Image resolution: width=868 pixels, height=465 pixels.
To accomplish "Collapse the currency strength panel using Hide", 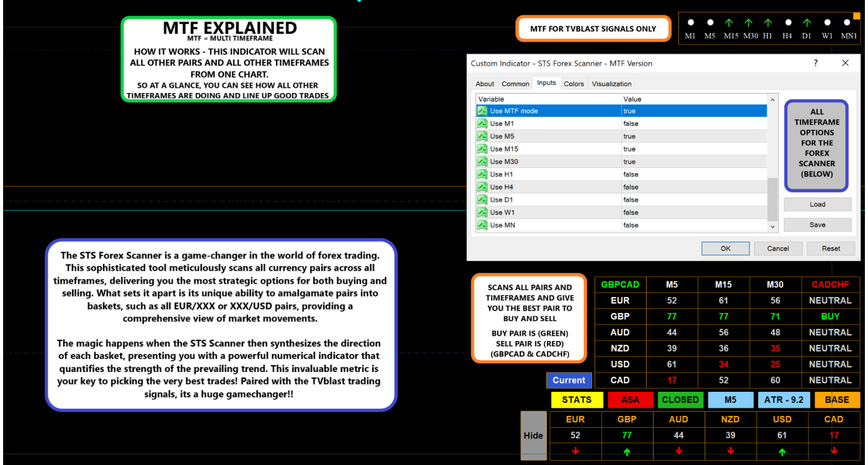I will click(533, 435).
